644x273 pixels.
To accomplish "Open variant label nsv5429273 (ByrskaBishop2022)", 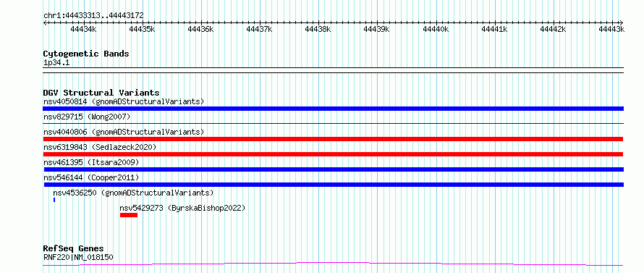I will coord(182,208).
